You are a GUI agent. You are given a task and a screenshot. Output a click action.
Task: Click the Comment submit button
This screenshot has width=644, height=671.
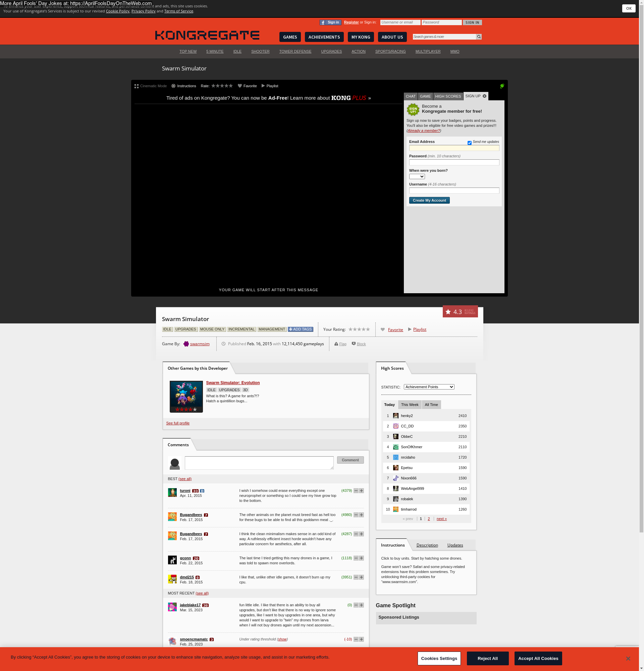tap(351, 460)
